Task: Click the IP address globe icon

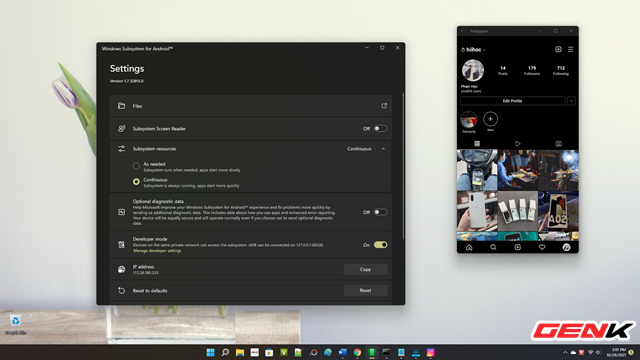Action: coord(121,269)
